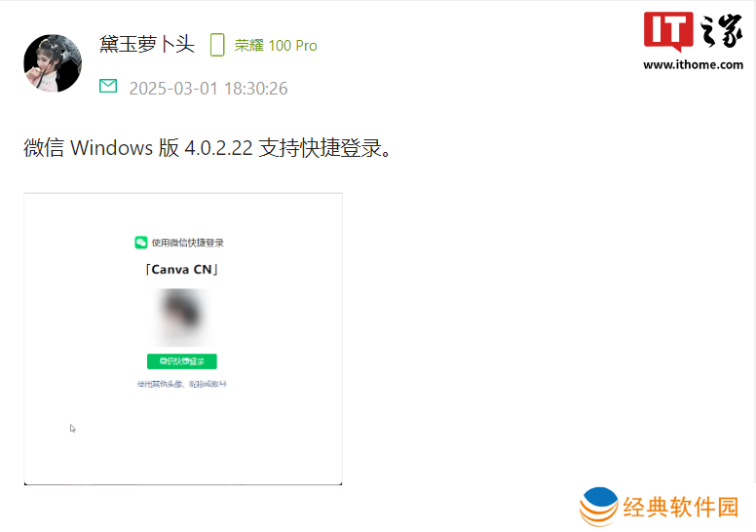The height and width of the screenshot is (532, 756).
Task: Click the use other avatar or account link
Action: (182, 384)
